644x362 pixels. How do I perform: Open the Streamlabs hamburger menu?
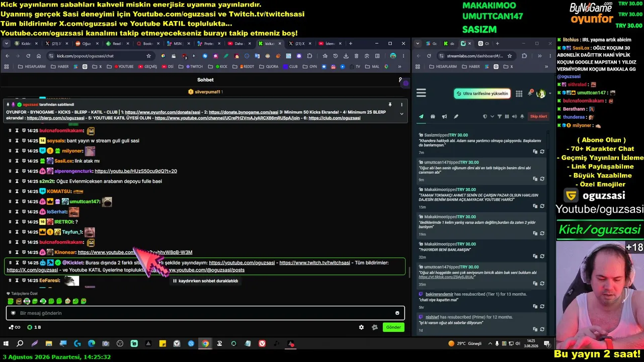coord(421,93)
